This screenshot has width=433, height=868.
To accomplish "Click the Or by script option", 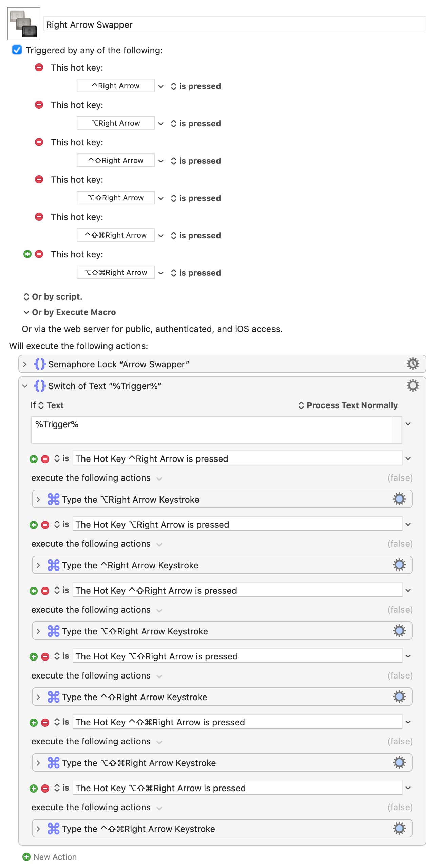I will coord(53,296).
